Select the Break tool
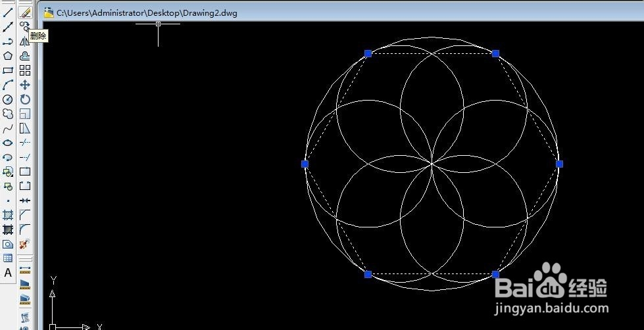Image resolution: width=644 pixels, height=330 pixels. point(25,186)
